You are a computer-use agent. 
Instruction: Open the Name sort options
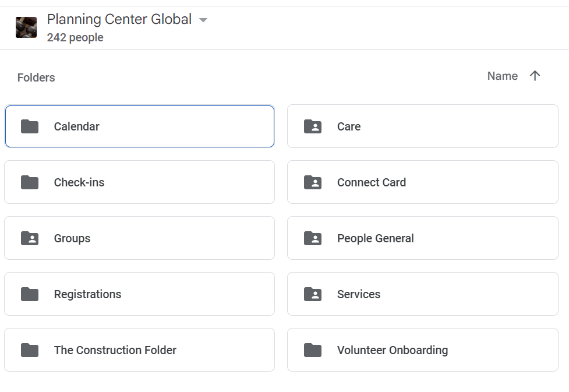(x=502, y=76)
